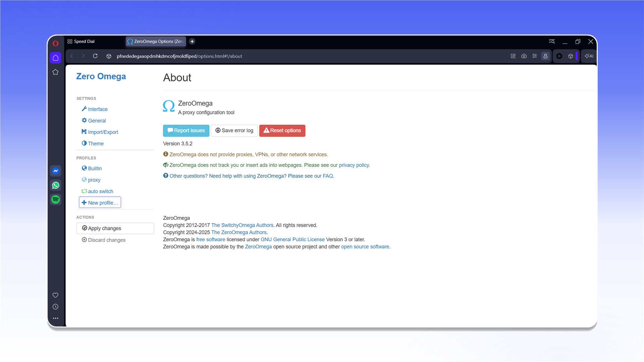
Task: Click the edit pencil icon in address bar
Action: coord(513,56)
